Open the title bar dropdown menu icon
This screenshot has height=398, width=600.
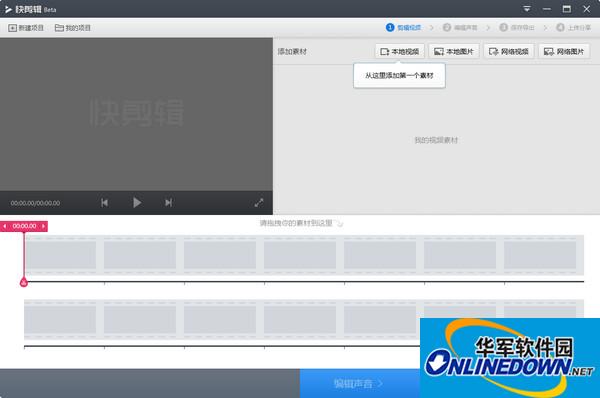[x=527, y=9]
